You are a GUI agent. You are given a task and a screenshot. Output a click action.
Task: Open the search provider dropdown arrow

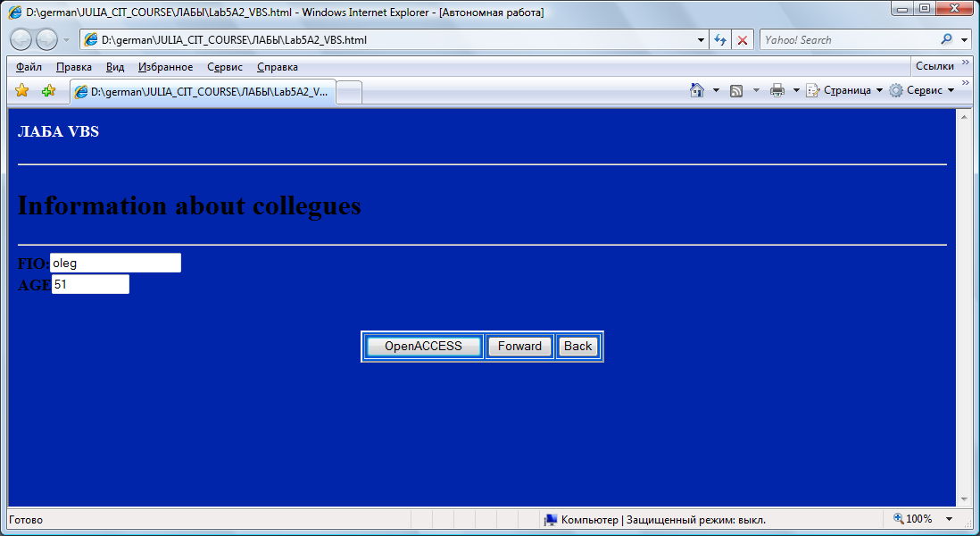pyautogui.click(x=964, y=40)
